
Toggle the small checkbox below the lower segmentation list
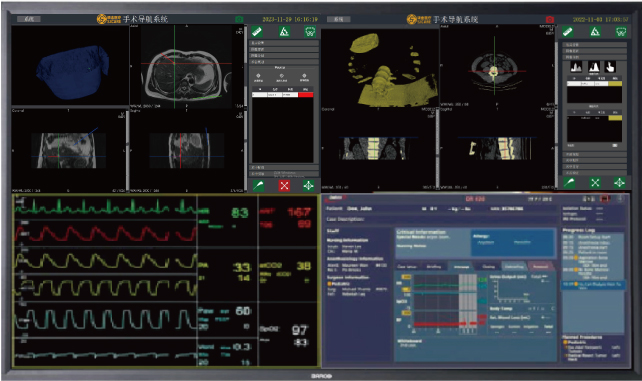pos(615,145)
